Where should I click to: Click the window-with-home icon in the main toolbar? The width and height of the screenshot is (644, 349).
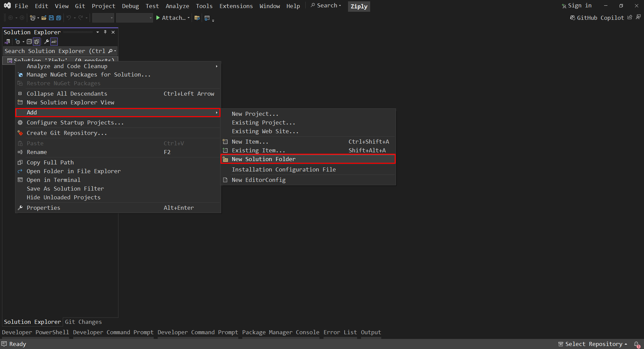click(207, 18)
